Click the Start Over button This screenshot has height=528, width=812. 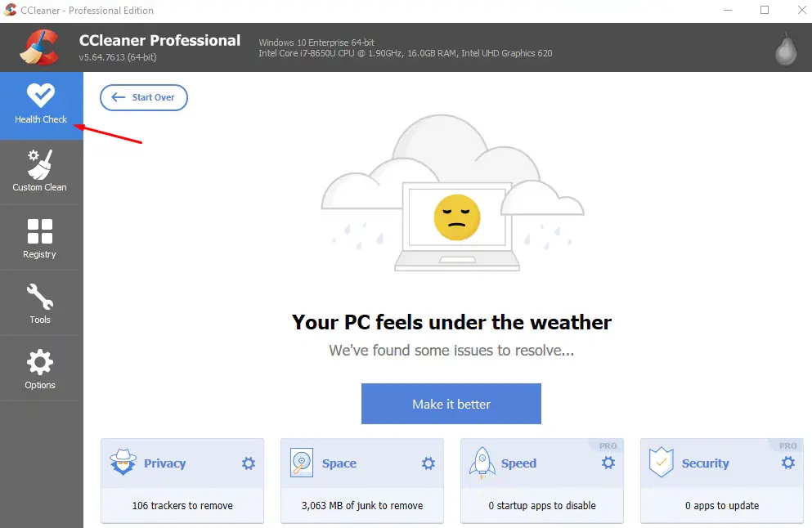(x=144, y=97)
